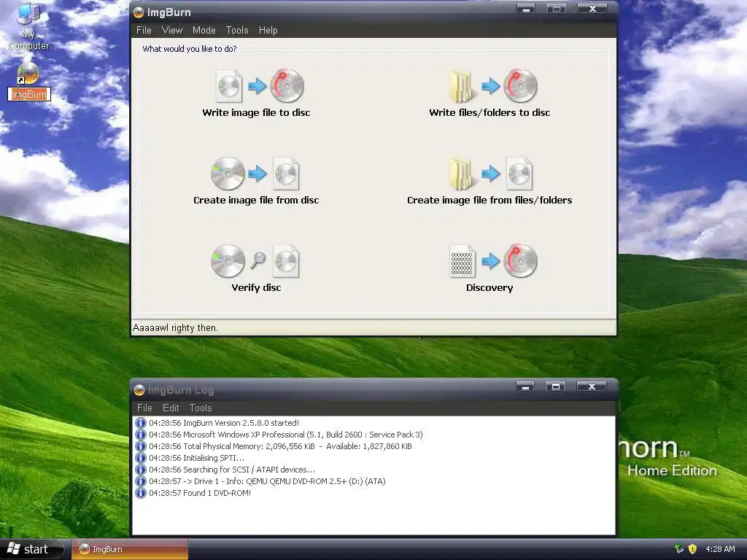The width and height of the screenshot is (747, 560).
Task: Click the Write files/folders to disc icon
Action: [493, 86]
